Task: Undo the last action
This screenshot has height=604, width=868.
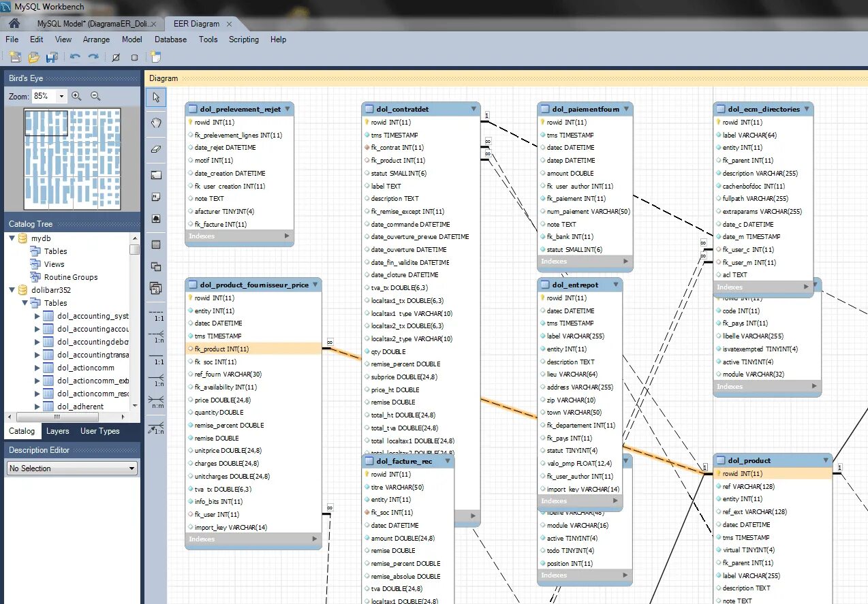Action: tap(75, 57)
